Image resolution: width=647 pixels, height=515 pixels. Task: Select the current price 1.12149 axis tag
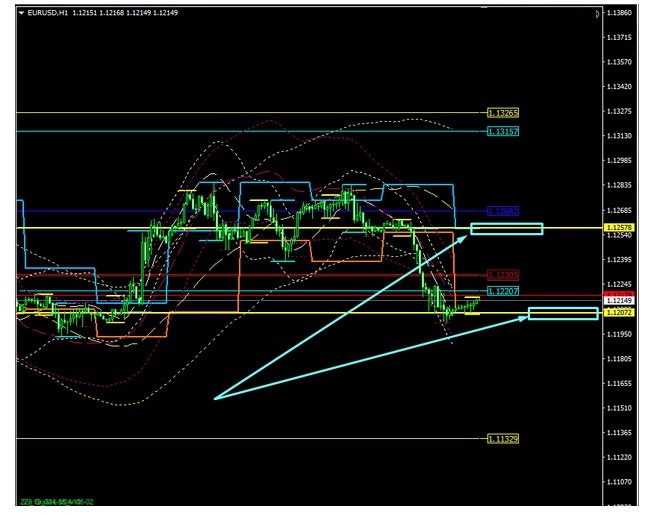tap(618, 300)
